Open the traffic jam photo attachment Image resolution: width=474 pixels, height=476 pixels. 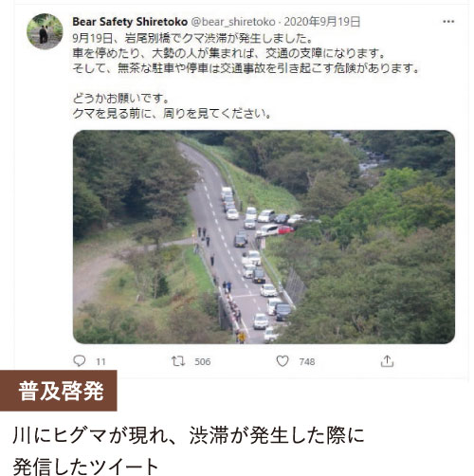coord(264,237)
